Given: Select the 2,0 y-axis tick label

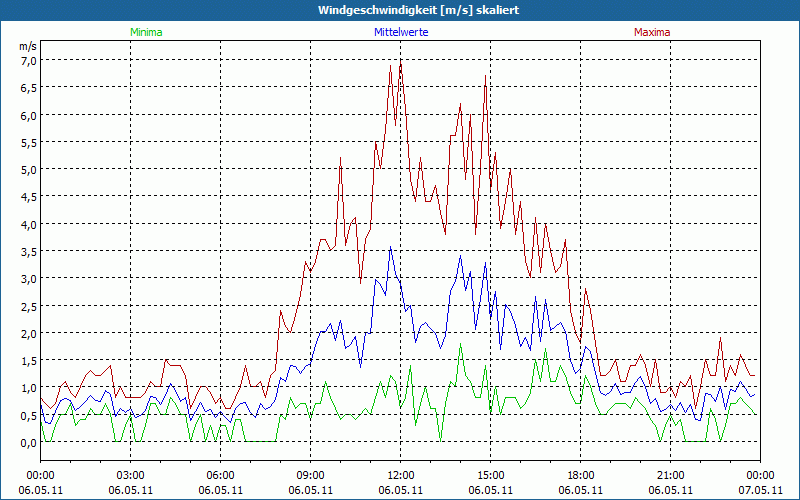Looking at the screenshot, I should pos(29,333).
